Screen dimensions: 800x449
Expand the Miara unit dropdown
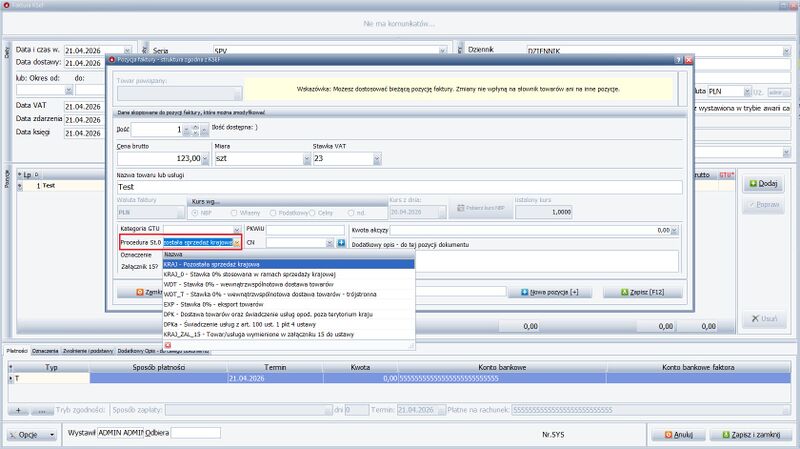coord(301,158)
